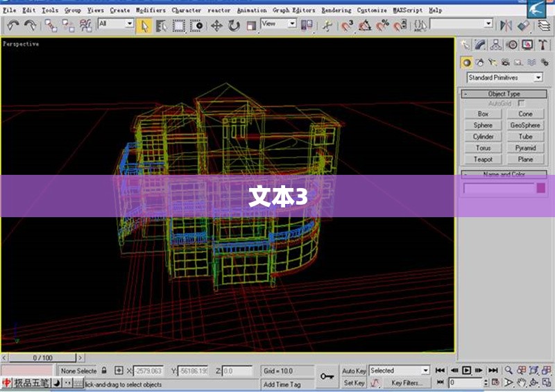
Task: Click the time slider at 0 / 100
Action: pyautogui.click(x=42, y=358)
